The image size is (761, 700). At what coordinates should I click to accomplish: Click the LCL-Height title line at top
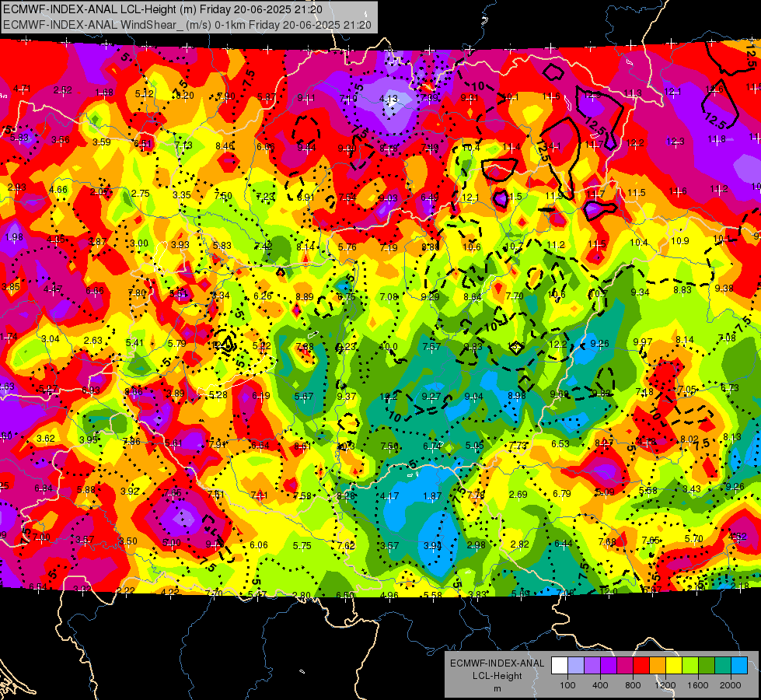pos(162,9)
